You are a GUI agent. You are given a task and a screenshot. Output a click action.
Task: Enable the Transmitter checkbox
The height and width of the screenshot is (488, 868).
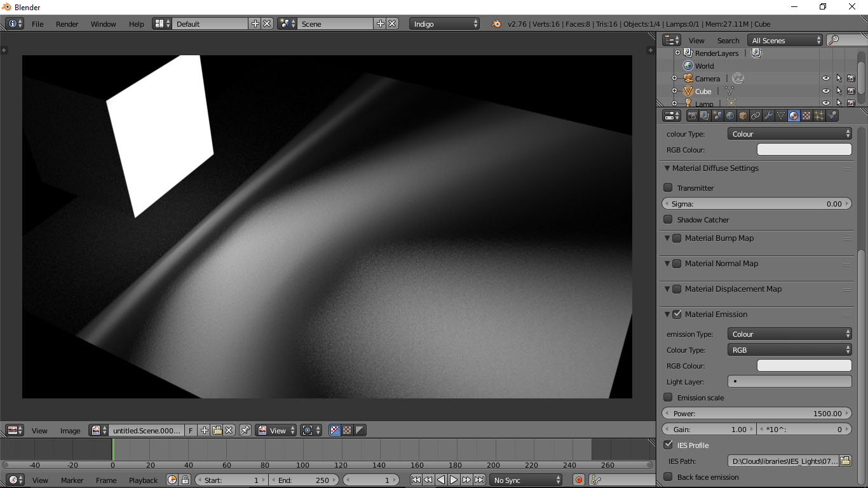point(668,187)
